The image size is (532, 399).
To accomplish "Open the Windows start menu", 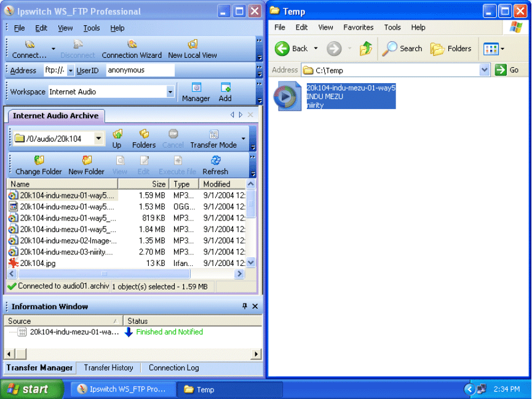I will point(31,389).
